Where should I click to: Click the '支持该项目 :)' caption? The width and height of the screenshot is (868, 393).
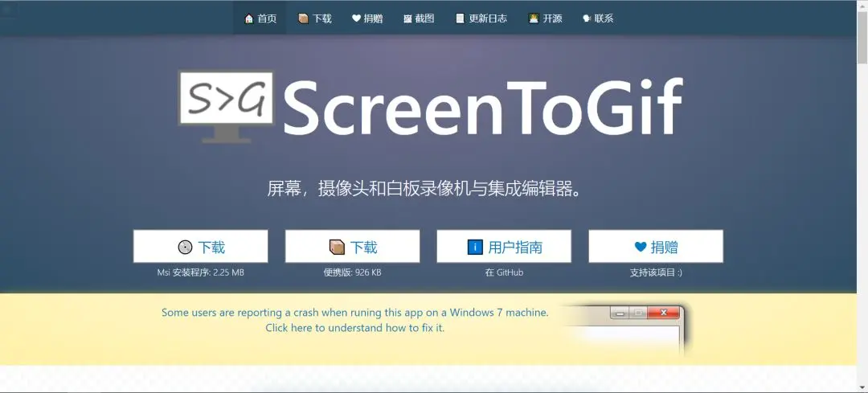pyautogui.click(x=656, y=272)
